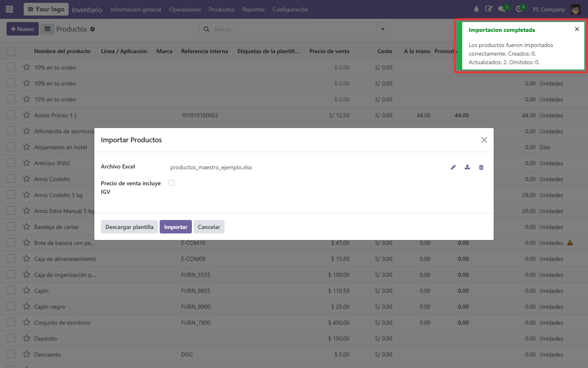Click the Importar button
Image resolution: width=588 pixels, height=368 pixels.
176,227
